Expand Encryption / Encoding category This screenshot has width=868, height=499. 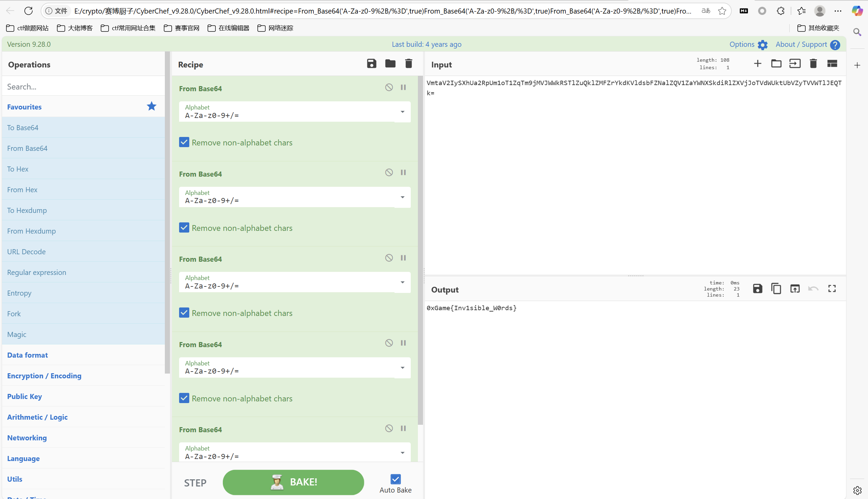point(83,376)
